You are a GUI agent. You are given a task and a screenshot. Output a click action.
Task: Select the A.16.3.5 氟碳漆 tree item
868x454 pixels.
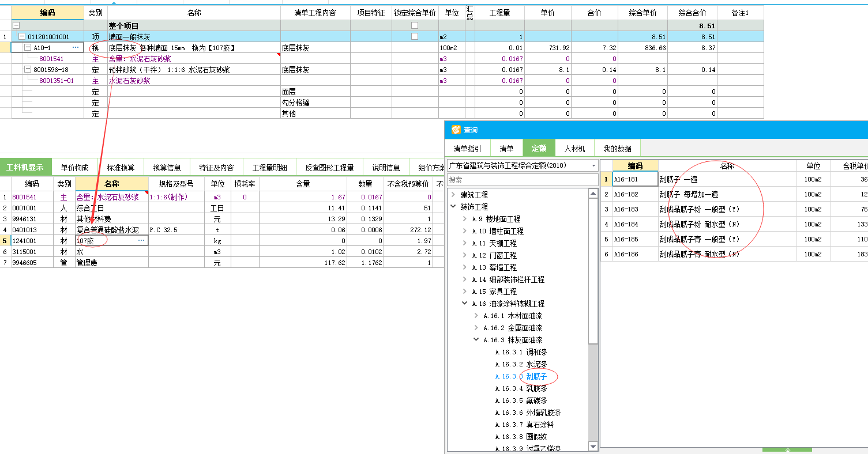click(x=521, y=400)
